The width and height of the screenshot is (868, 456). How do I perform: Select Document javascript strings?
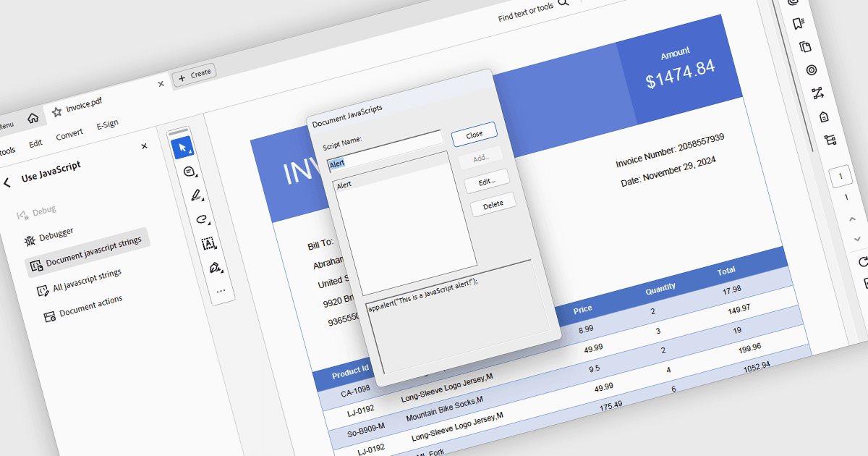coord(87,253)
